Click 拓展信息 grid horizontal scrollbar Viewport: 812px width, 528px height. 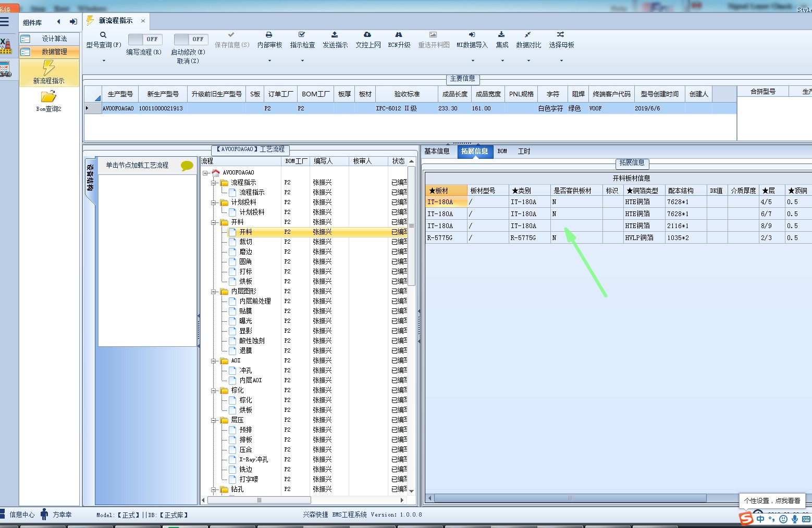(x=570, y=498)
